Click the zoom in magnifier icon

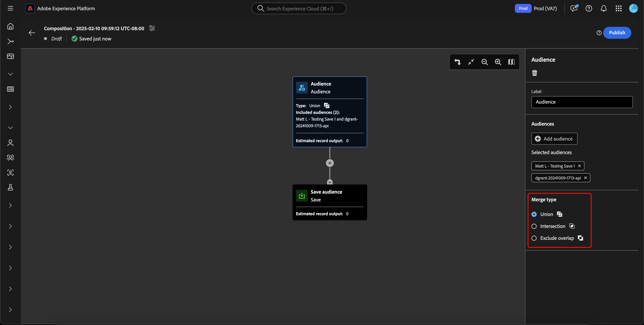498,62
